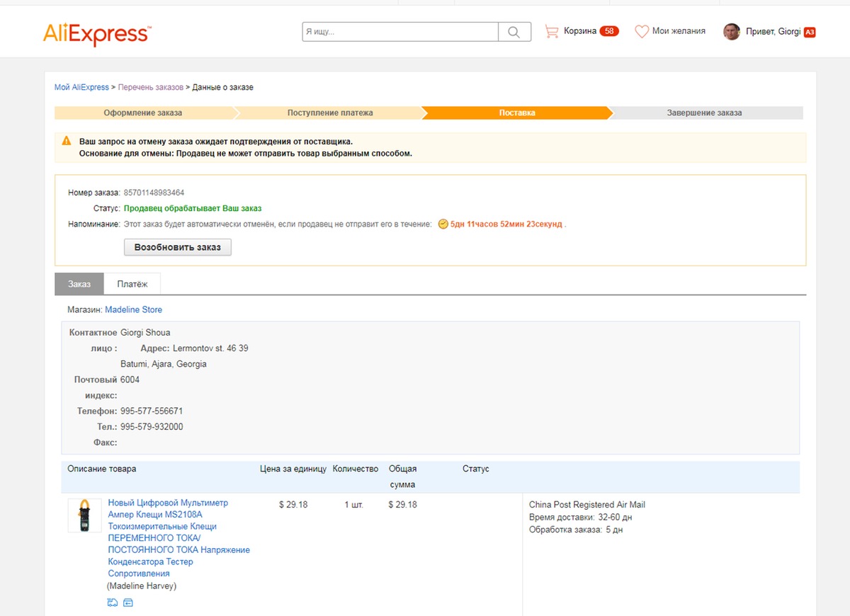The width and height of the screenshot is (850, 616).
Task: Go to Мой AliExpress breadcrumb
Action: (x=81, y=87)
